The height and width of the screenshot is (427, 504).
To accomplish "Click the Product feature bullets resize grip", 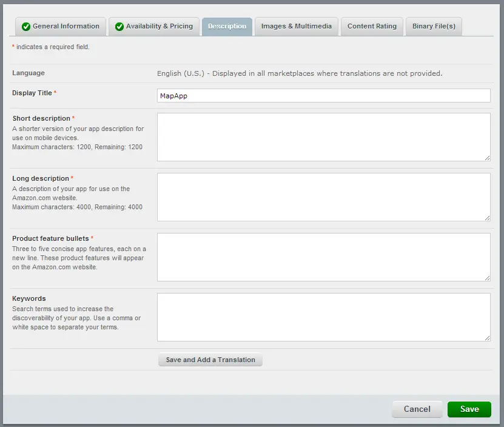I will 487,278.
